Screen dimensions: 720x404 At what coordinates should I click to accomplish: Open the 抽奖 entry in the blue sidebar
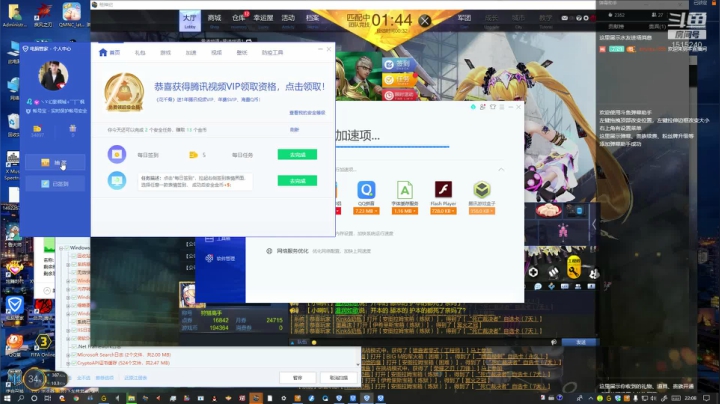(55, 163)
